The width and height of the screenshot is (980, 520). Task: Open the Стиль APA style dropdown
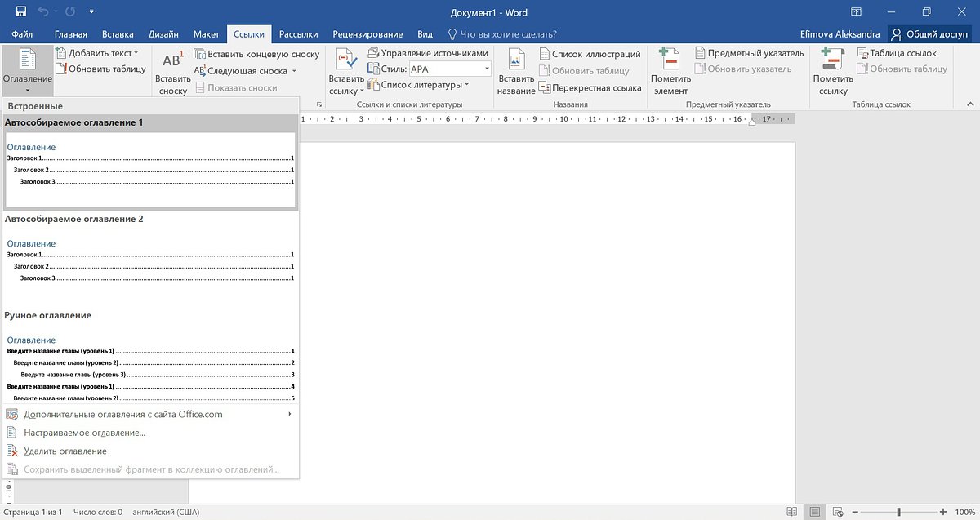(487, 68)
